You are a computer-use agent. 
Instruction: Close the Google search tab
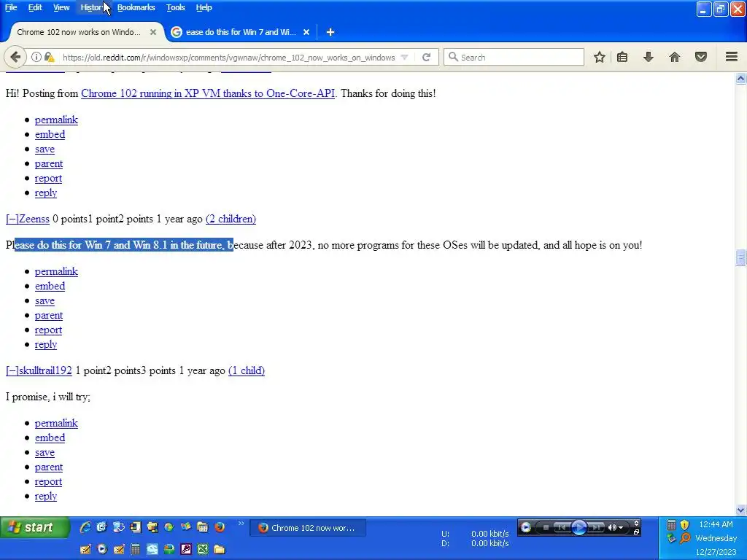(x=306, y=32)
